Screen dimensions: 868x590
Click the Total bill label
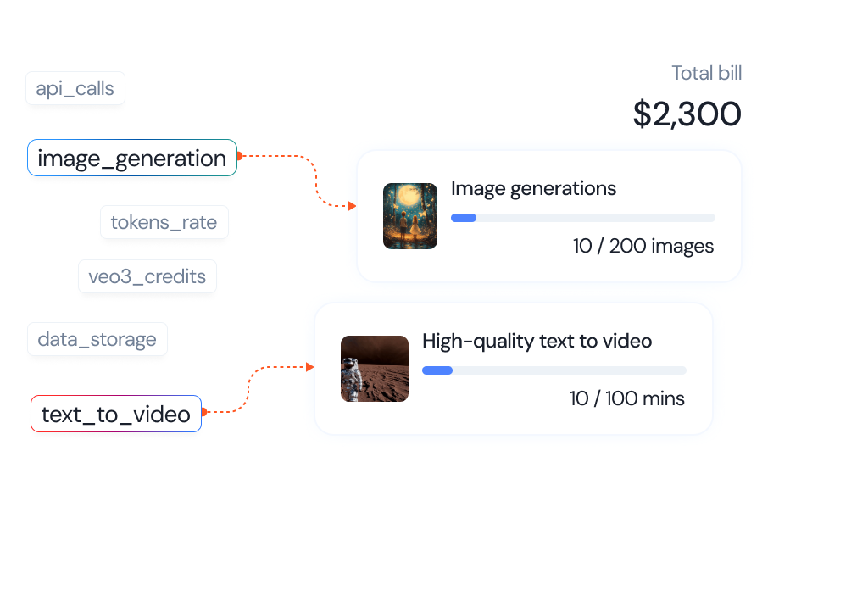click(706, 74)
